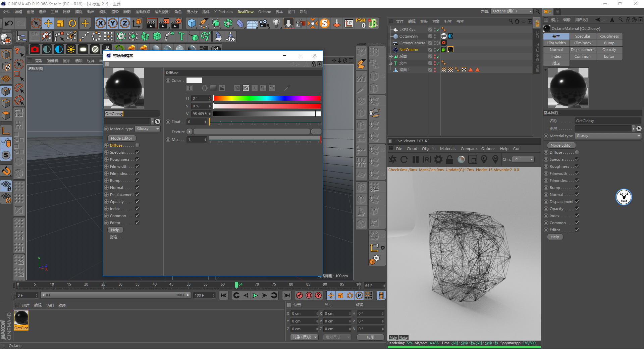Image resolution: width=644 pixels, height=349 pixels.
Task: Open the Octane menu
Action: point(264,12)
